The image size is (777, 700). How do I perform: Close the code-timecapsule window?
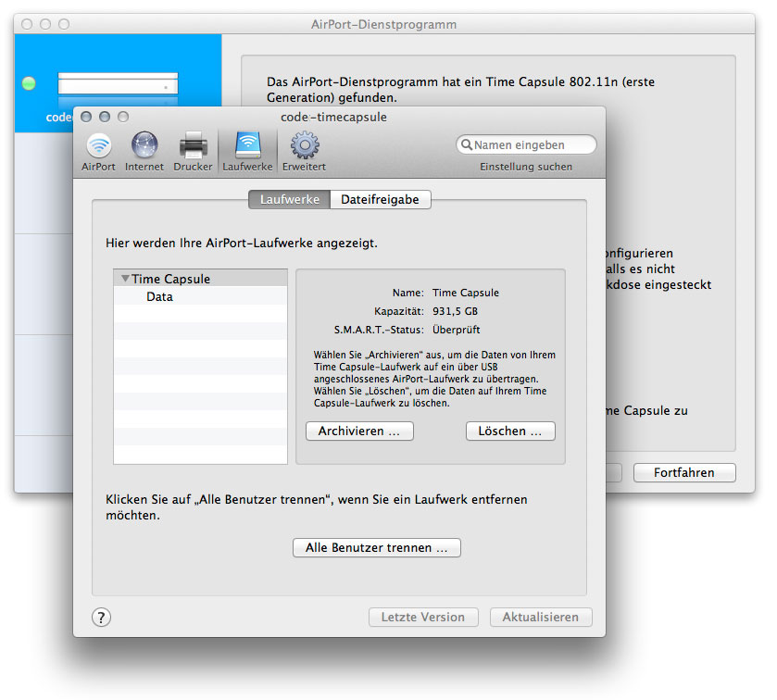pos(86,118)
